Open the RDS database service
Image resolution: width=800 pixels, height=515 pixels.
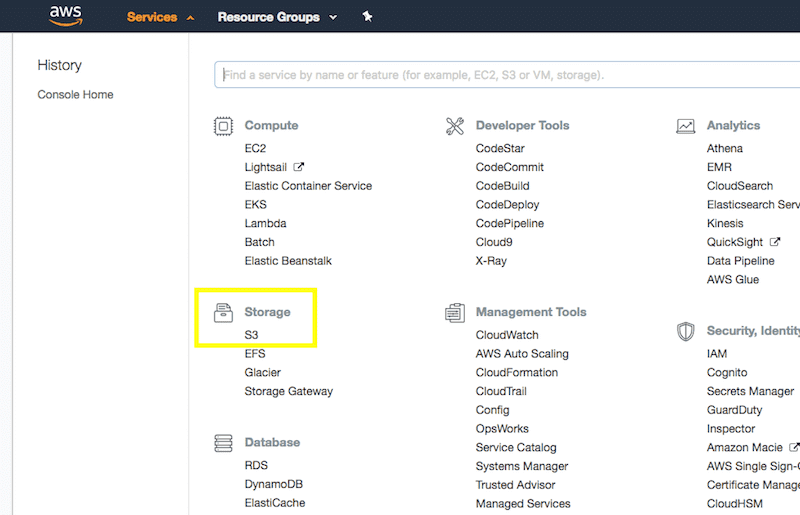[x=256, y=465]
